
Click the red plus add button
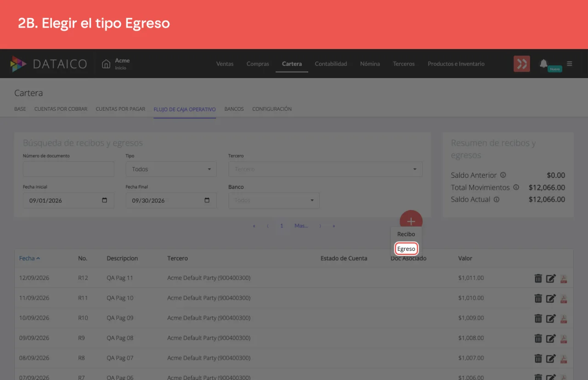click(x=411, y=221)
